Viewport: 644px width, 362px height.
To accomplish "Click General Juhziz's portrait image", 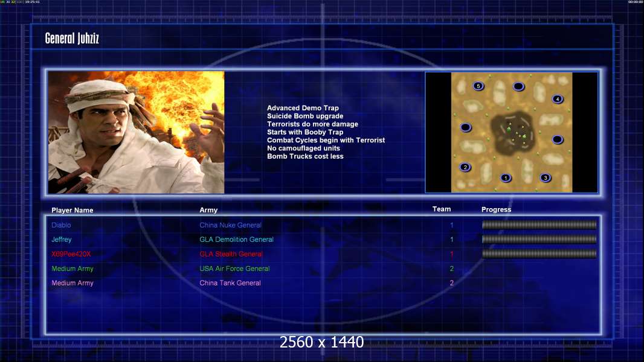I will tap(136, 132).
